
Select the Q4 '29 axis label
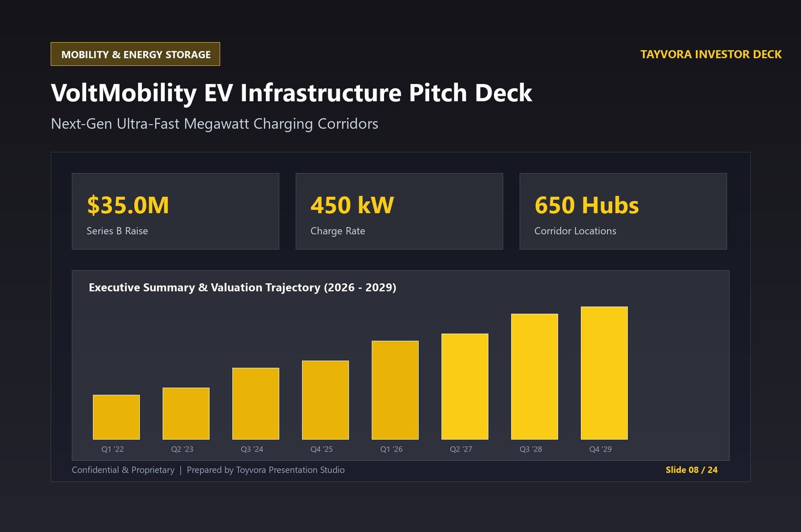click(x=600, y=449)
